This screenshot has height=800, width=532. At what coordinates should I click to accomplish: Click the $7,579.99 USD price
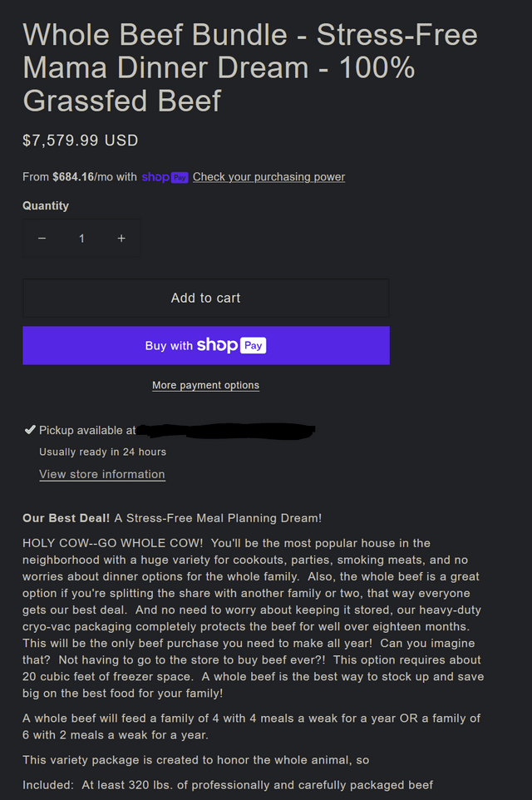pos(81,141)
